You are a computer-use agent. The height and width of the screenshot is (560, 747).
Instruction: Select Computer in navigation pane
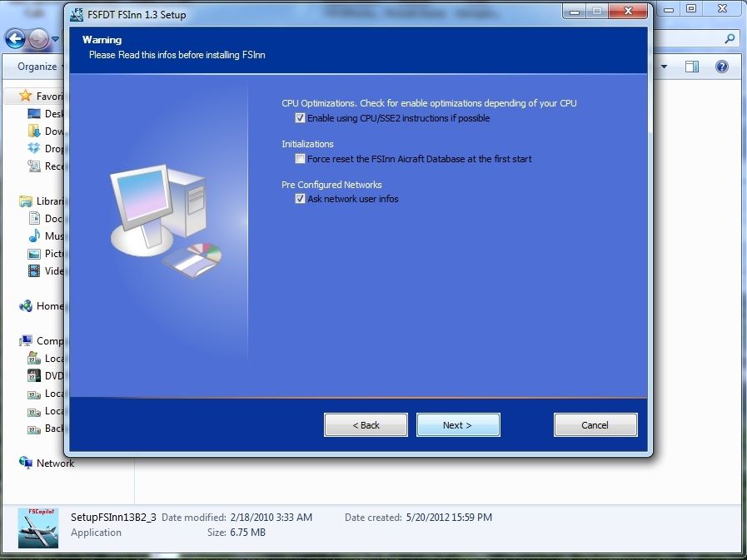click(x=41, y=341)
